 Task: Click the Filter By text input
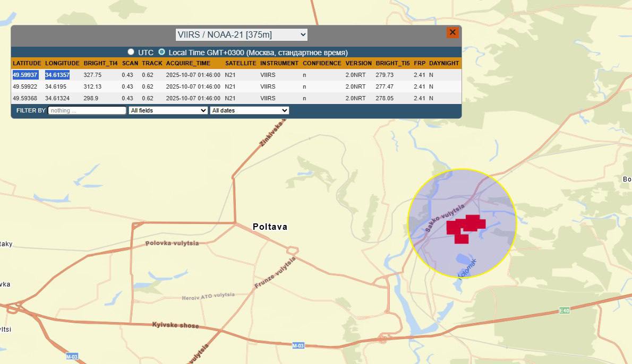(x=87, y=110)
